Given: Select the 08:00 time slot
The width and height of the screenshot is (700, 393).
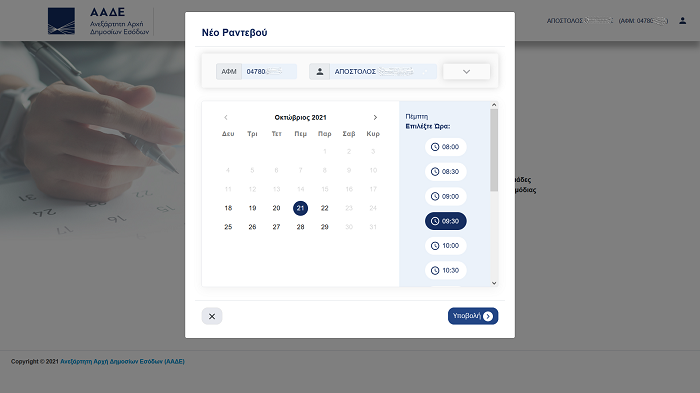Looking at the screenshot, I should 446,147.
